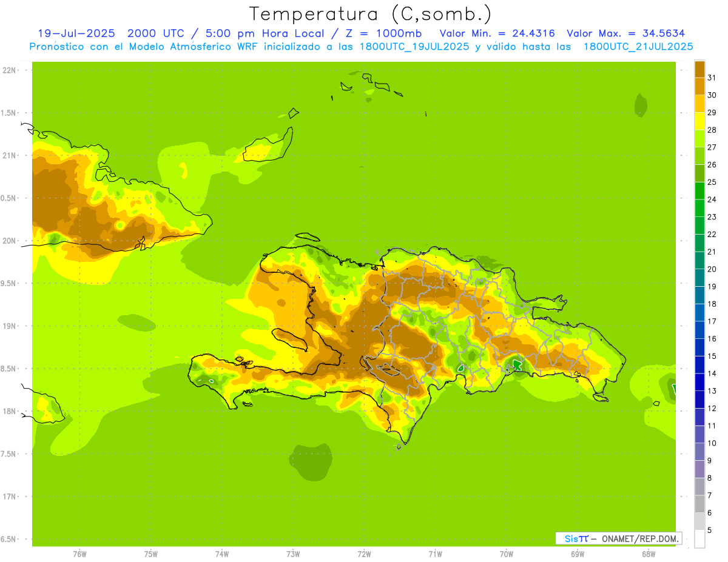Click the '71W' longitude axis label
The image size is (728, 562).
(x=435, y=554)
